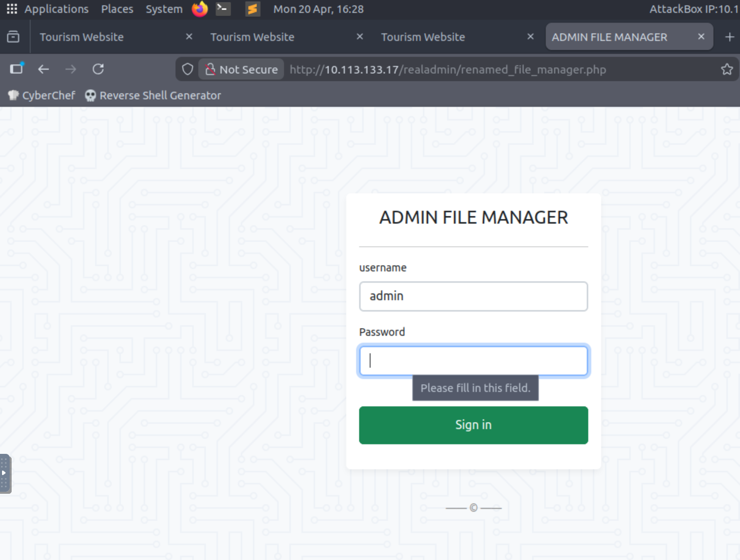Click the Not Secure lock indicator
This screenshot has width=740, height=560.
tap(242, 69)
